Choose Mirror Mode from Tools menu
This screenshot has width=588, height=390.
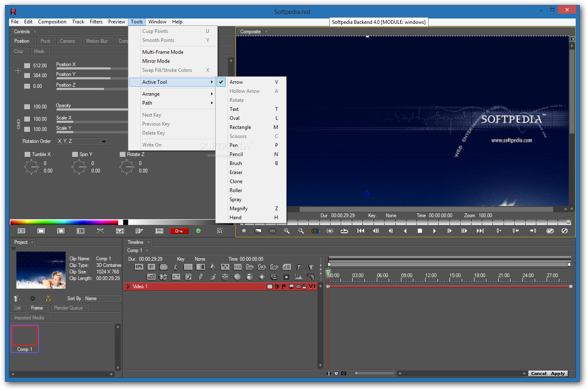tap(173, 61)
